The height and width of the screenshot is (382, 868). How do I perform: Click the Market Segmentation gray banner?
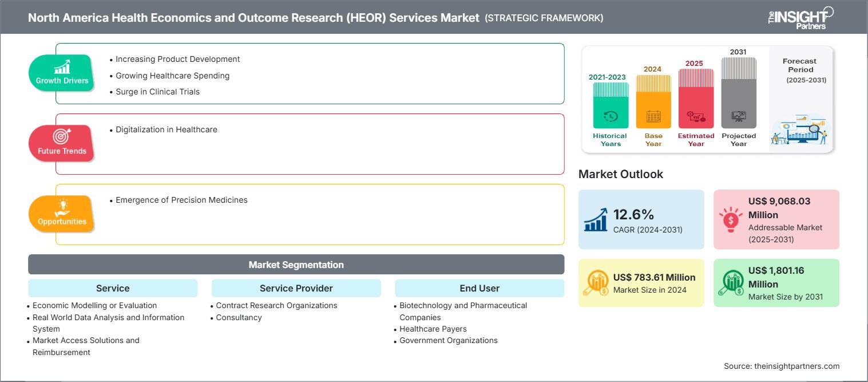tap(296, 265)
